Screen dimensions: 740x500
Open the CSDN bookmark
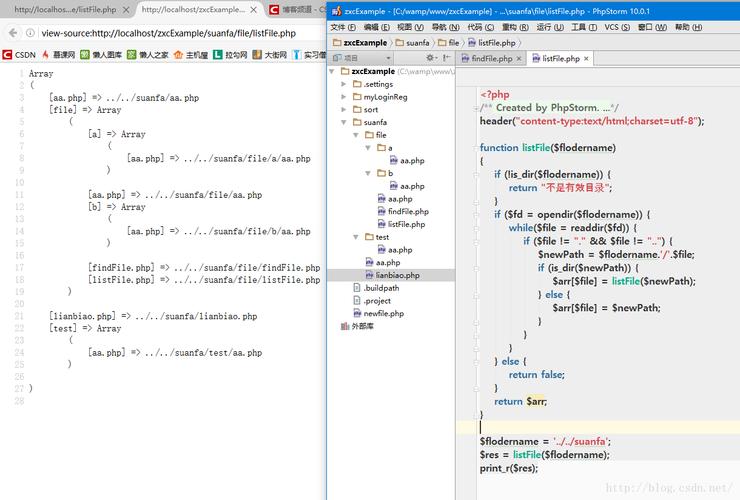tap(19, 55)
